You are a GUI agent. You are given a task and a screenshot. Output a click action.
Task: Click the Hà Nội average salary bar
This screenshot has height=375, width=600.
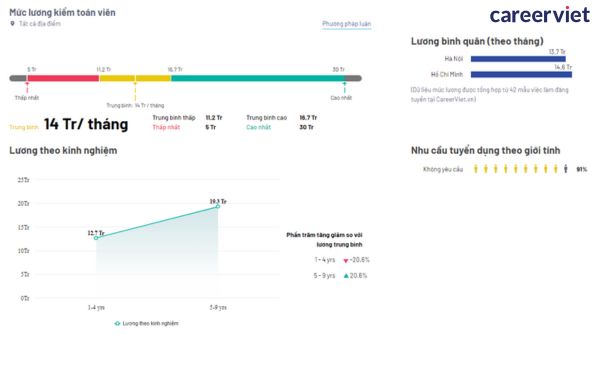coord(518,59)
